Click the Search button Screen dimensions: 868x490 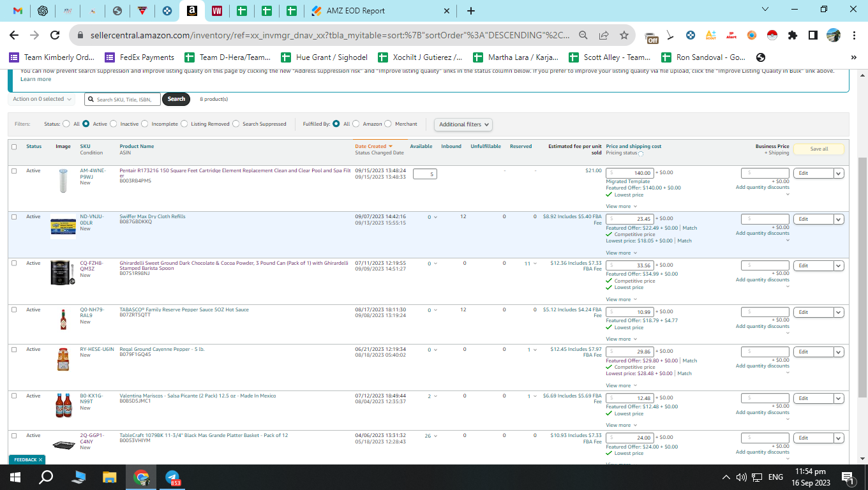click(x=176, y=99)
